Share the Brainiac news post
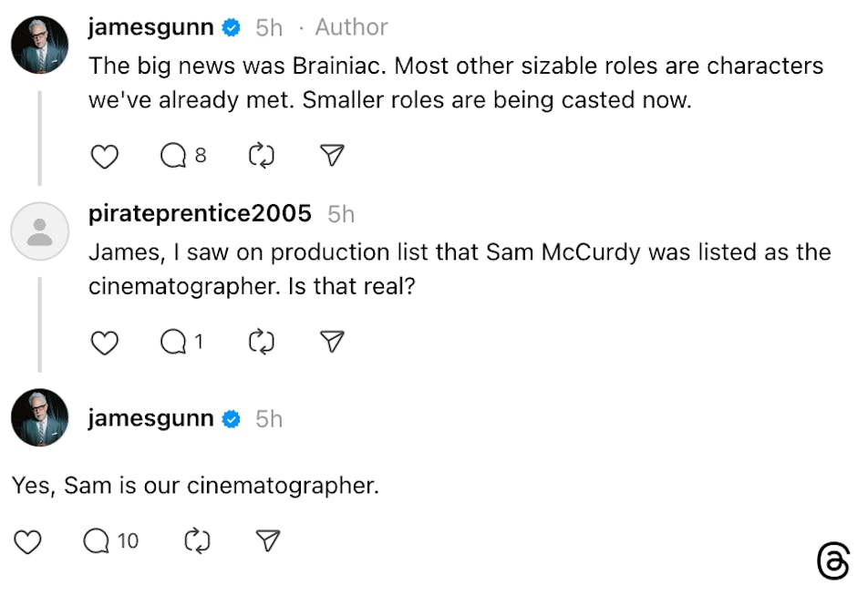 point(333,157)
